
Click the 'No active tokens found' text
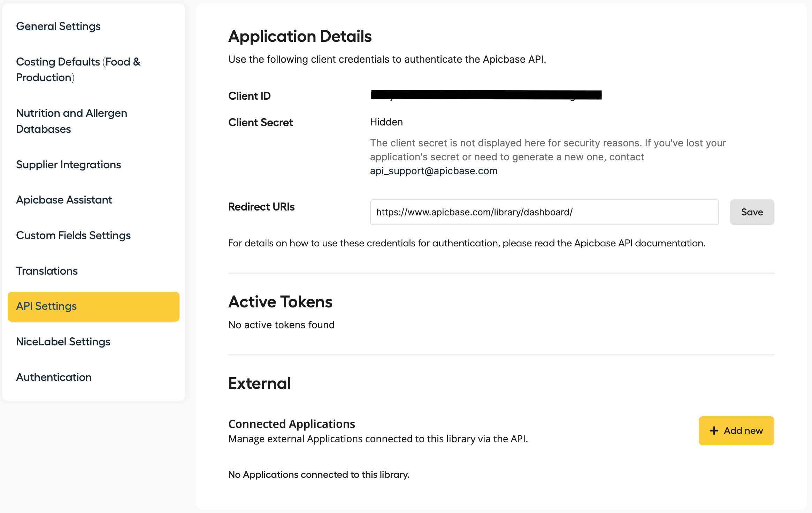(281, 325)
